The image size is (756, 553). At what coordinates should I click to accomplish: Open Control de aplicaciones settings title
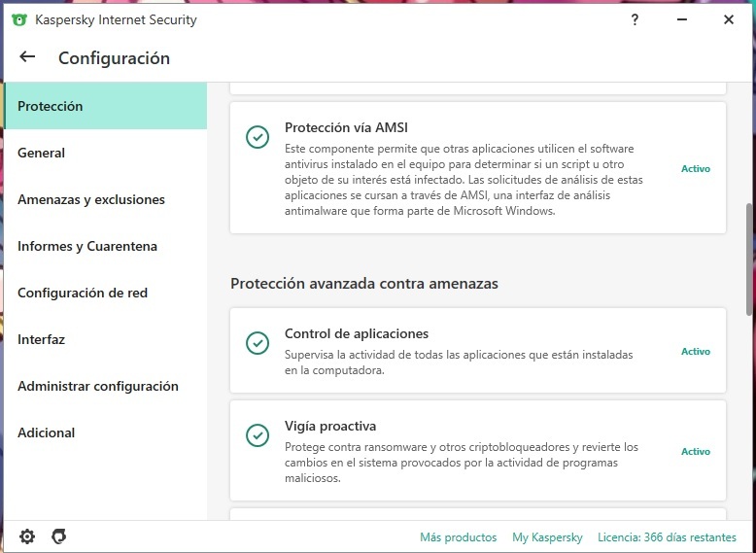pyautogui.click(x=357, y=333)
